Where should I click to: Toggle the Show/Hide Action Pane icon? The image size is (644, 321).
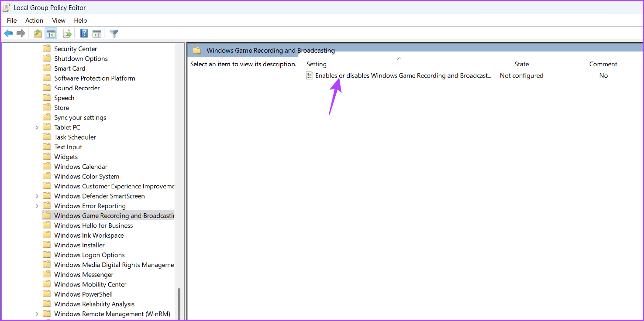click(97, 33)
